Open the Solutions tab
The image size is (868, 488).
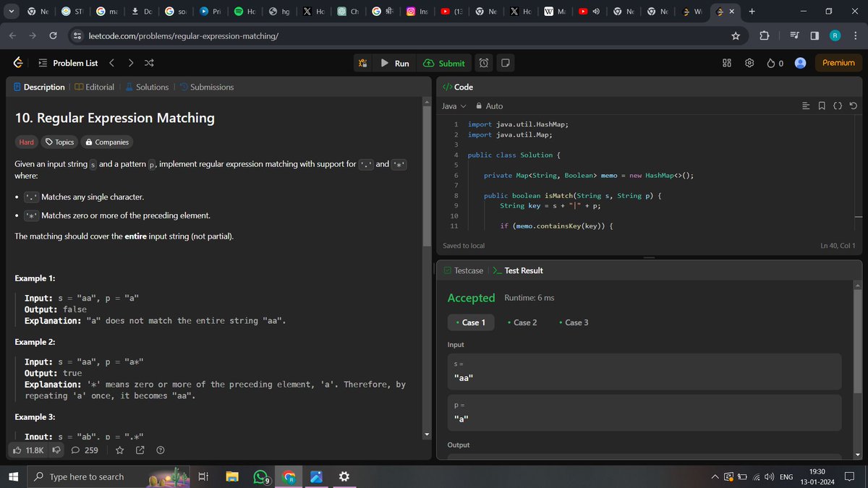(147, 87)
